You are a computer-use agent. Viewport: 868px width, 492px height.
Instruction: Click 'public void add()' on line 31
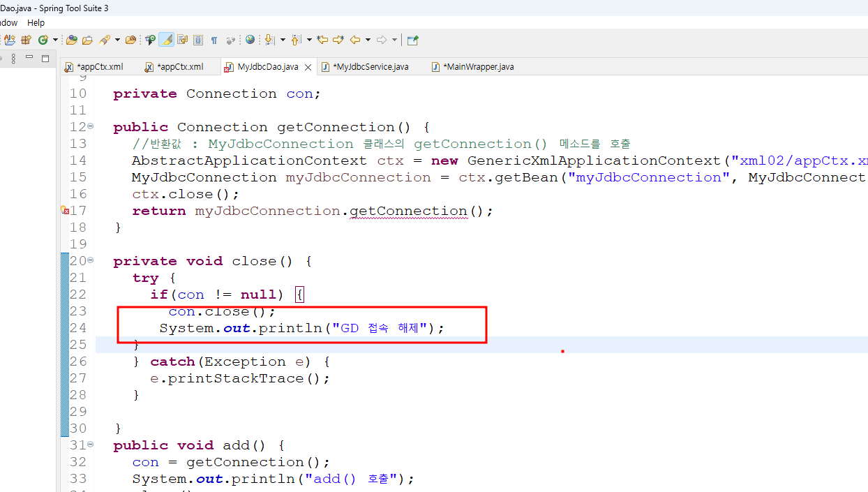[190, 445]
